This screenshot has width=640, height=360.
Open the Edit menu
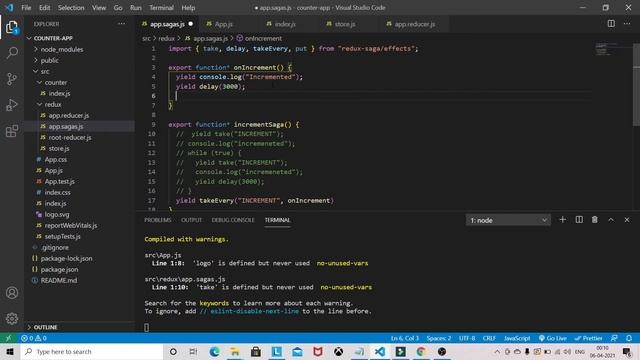(x=44, y=8)
